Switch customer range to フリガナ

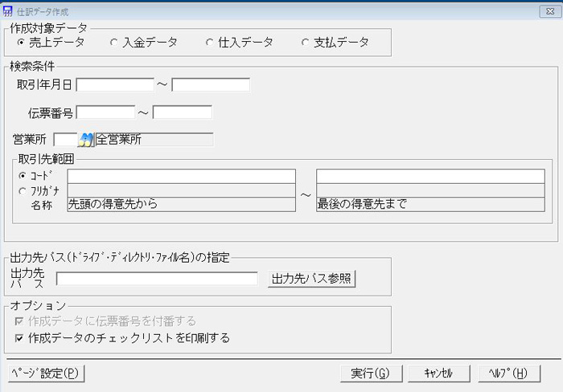(22, 190)
